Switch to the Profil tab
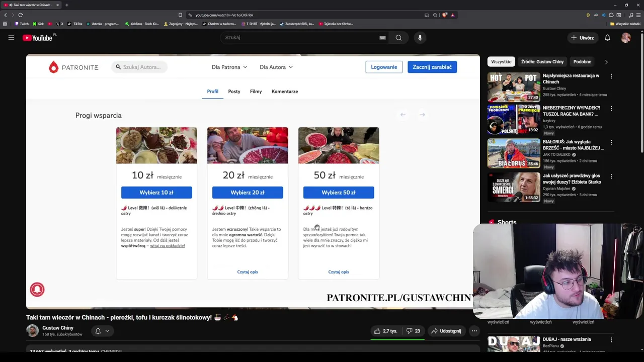Screen dimensions: 644x362 click(212, 92)
